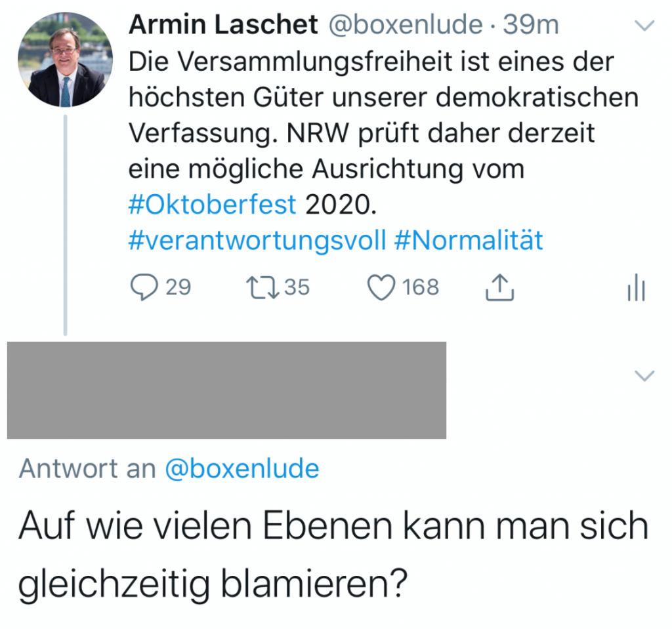672x629 pixels.
Task: Click the grayed-out reply author block
Action: coord(226,390)
